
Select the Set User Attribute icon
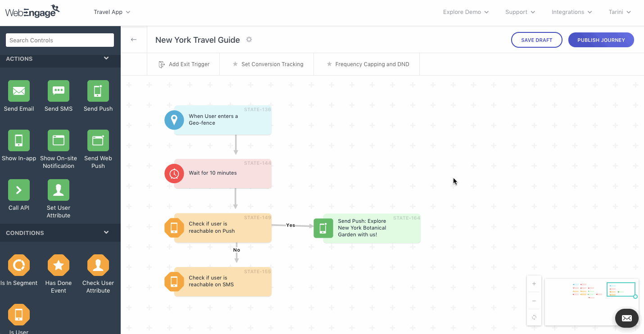tap(58, 190)
